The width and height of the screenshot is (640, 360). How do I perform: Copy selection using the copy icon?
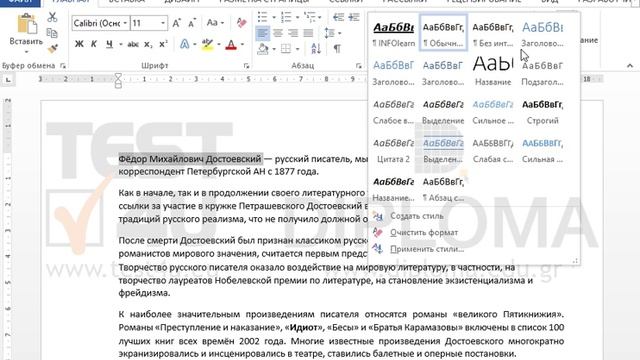point(52,33)
